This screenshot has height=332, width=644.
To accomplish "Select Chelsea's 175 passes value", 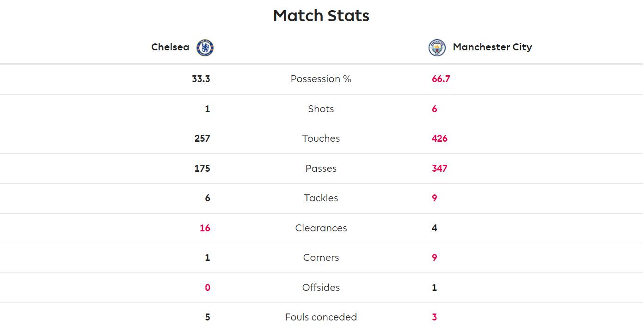I will [202, 169].
